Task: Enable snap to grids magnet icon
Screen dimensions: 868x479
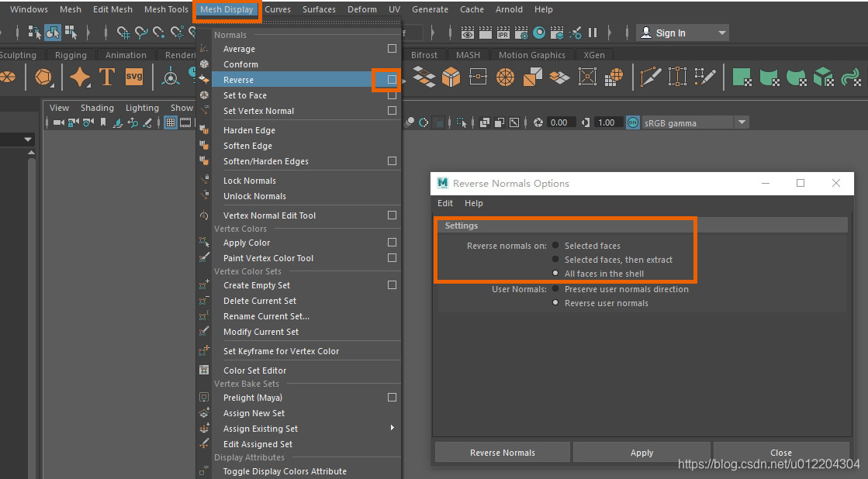Action: click(123, 33)
